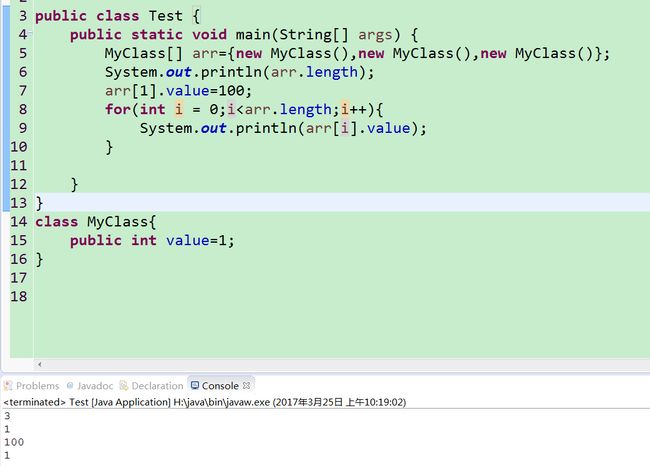Click 'args' parameter on line 4

(375, 34)
